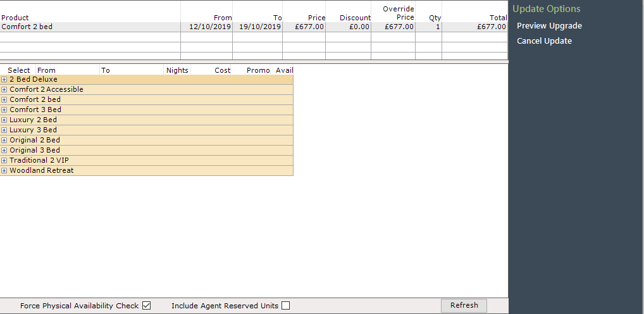Screen dimensions: 644x314
Task: Uncheck Force Physical Availability Check
Action: pos(147,305)
